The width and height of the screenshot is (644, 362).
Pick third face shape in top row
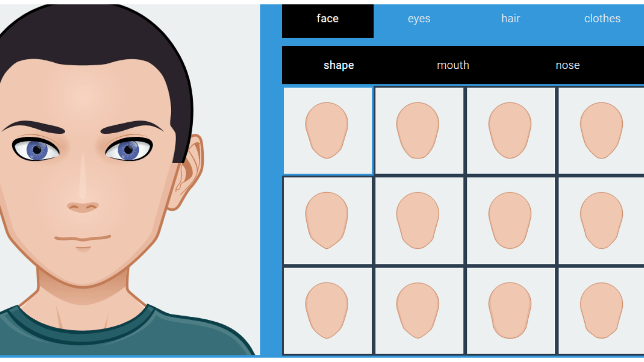pos(510,131)
